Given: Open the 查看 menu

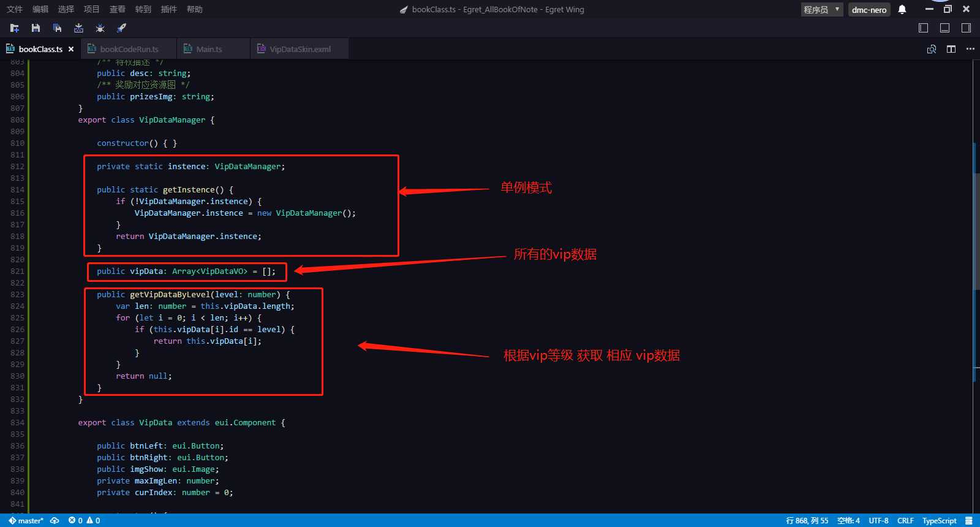Looking at the screenshot, I should coord(118,9).
